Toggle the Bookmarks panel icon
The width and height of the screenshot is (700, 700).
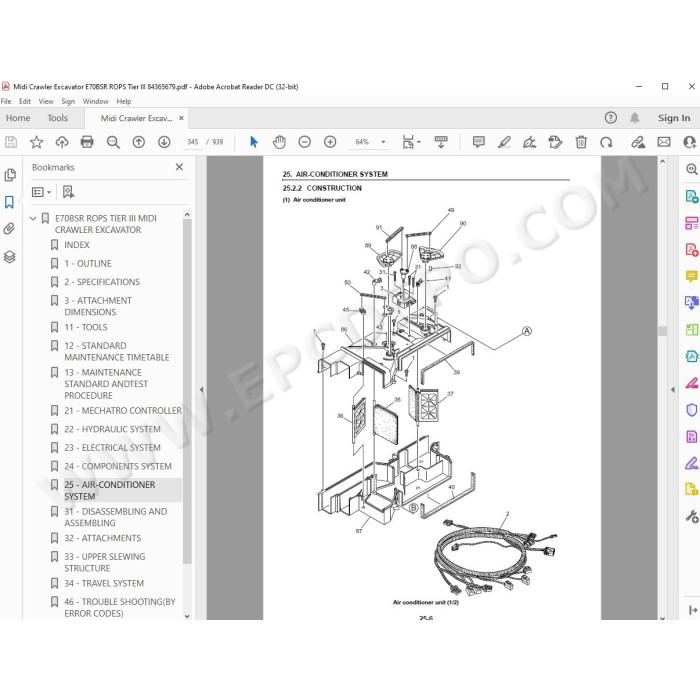[9, 202]
